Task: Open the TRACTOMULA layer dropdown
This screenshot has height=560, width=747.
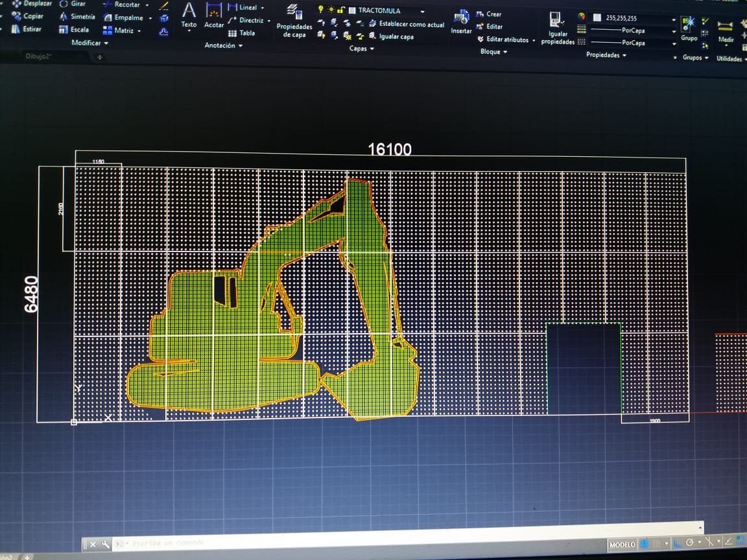Action: click(422, 11)
